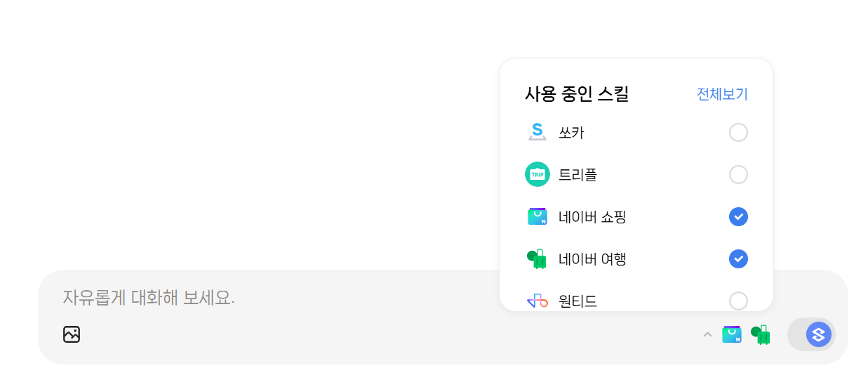Uncheck the 네이버 여행 skill
The height and width of the screenshot is (373, 868).
point(738,259)
